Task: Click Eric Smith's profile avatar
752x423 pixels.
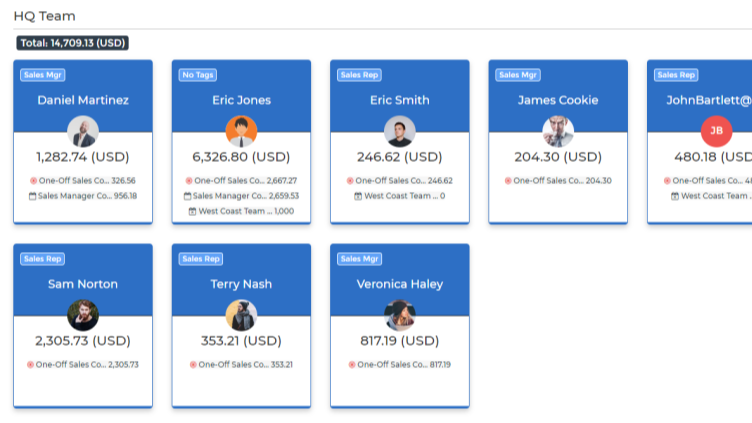Action: point(399,131)
